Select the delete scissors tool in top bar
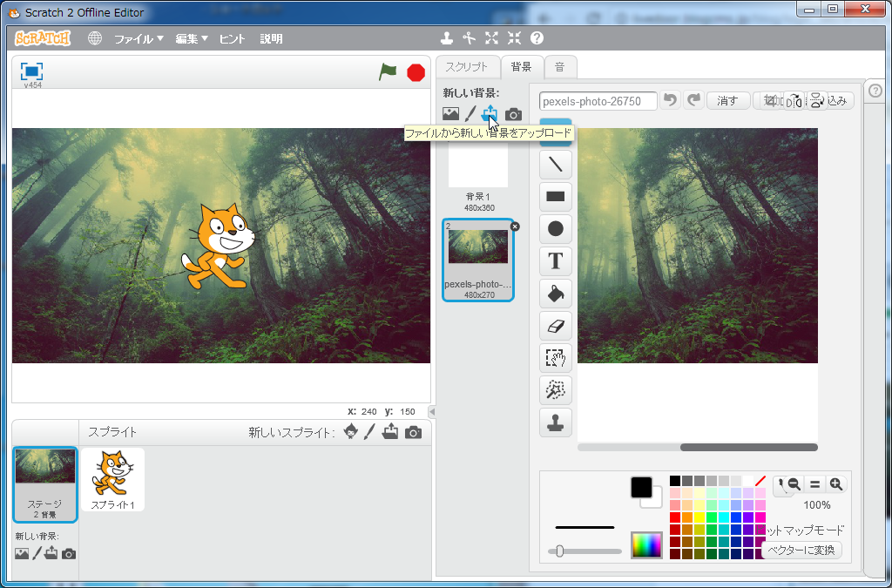The width and height of the screenshot is (892, 588). pyautogui.click(x=469, y=38)
